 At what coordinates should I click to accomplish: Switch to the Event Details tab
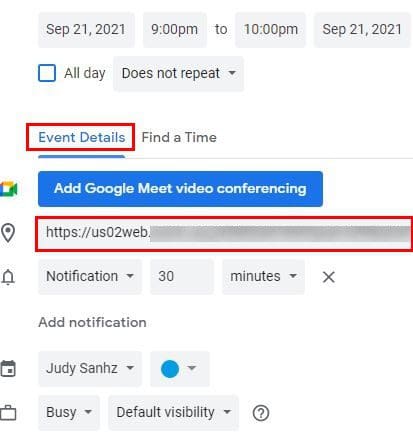[82, 137]
